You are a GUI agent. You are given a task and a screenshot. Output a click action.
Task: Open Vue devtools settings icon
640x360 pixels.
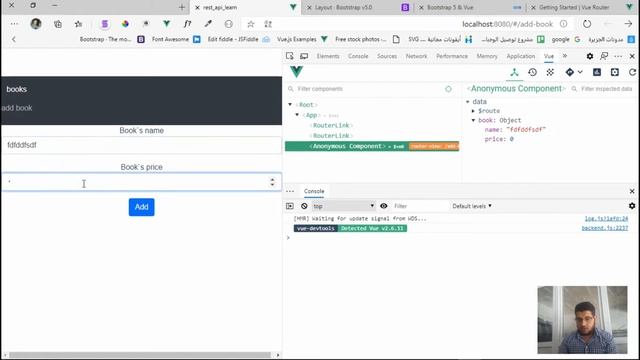coord(615,72)
